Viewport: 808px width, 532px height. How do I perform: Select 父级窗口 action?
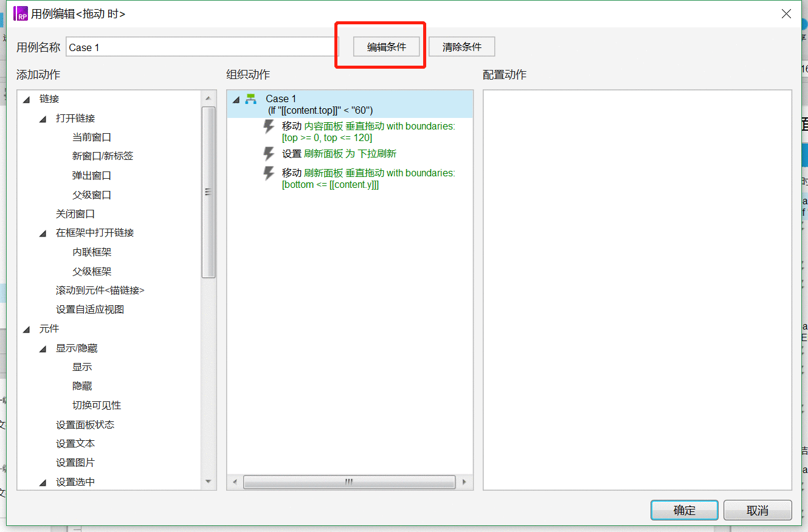(92, 195)
